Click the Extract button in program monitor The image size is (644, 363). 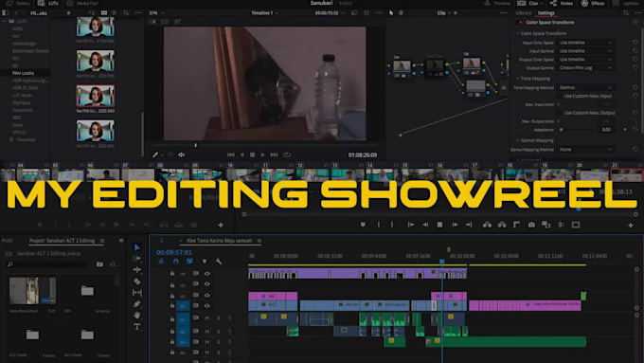[x=502, y=225]
